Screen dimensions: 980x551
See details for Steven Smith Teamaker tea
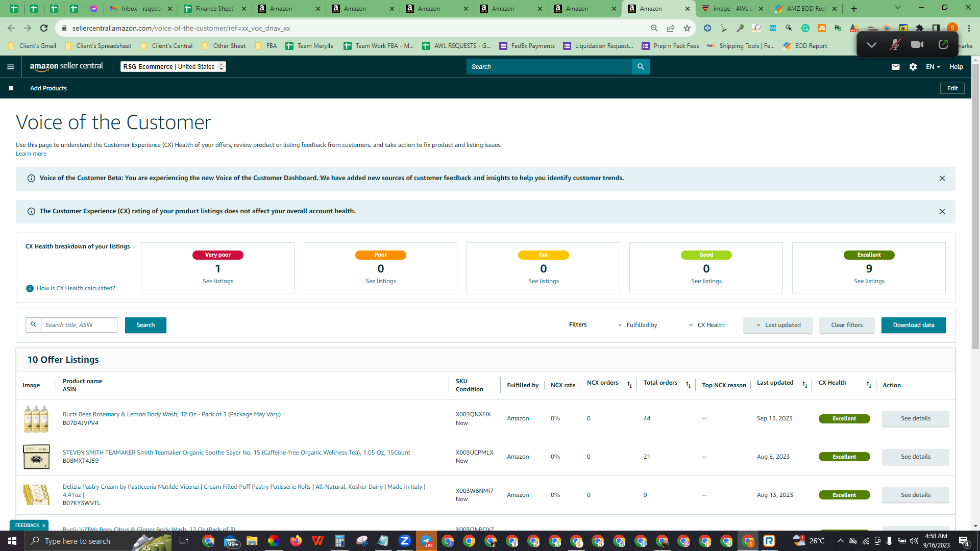pos(916,457)
